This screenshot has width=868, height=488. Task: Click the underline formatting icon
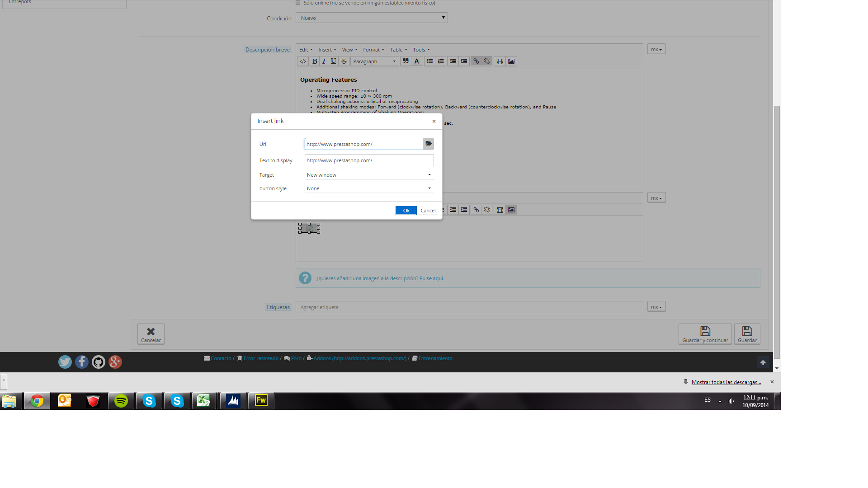click(x=334, y=61)
